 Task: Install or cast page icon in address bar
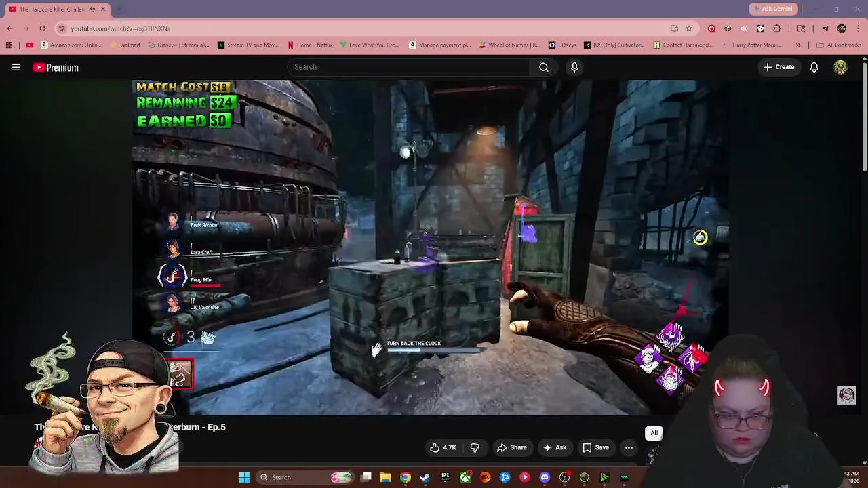pyautogui.click(x=674, y=28)
